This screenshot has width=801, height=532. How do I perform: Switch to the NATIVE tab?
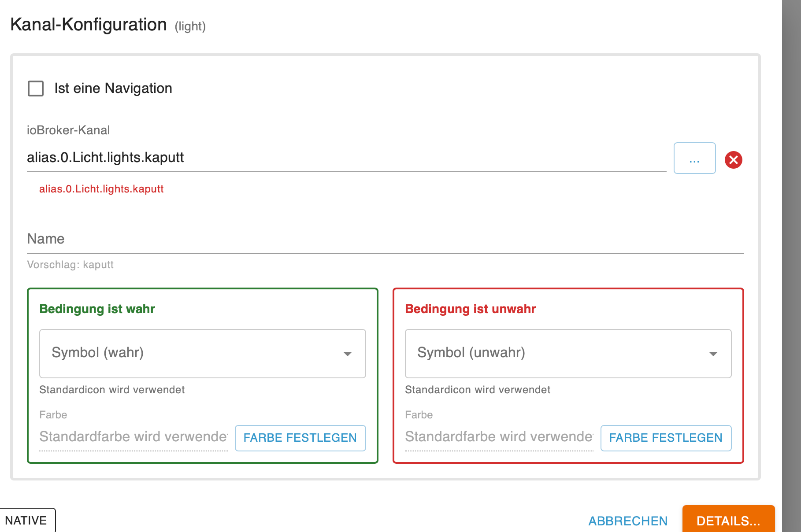click(x=26, y=520)
